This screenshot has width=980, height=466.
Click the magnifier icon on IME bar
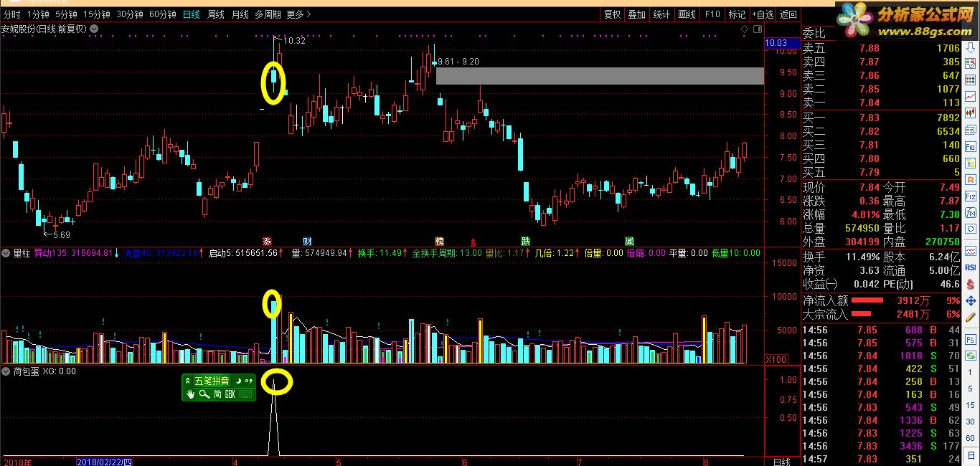[x=204, y=394]
